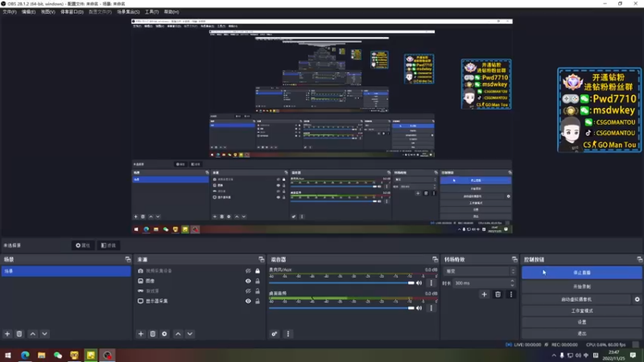Unlock the 视频采集设备 source

[258, 271]
